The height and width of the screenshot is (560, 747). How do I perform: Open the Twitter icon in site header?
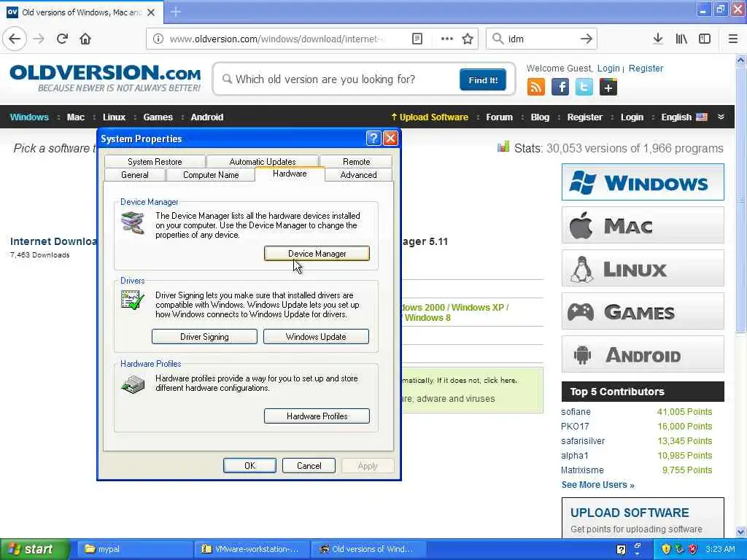[584, 87]
